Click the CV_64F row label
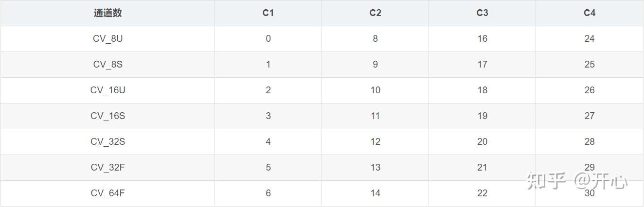 (x=107, y=193)
